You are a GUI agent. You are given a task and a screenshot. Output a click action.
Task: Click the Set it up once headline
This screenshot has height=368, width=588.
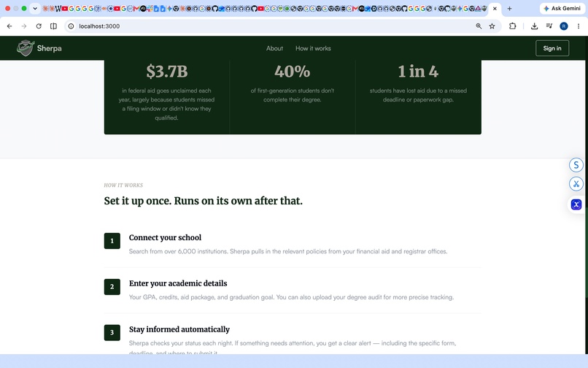204,201
